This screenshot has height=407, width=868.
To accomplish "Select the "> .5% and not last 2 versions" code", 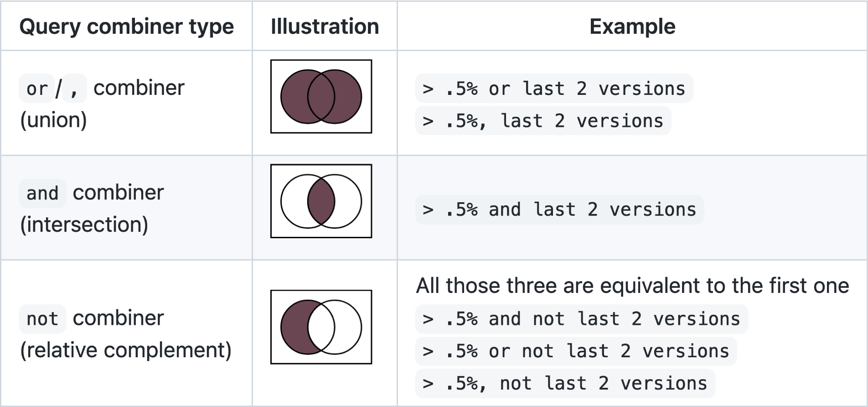I will [x=581, y=319].
